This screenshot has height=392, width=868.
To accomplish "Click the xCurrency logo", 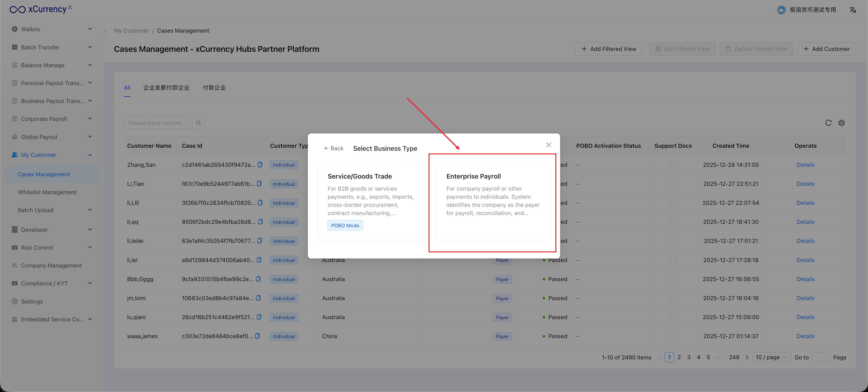I will pos(40,9).
